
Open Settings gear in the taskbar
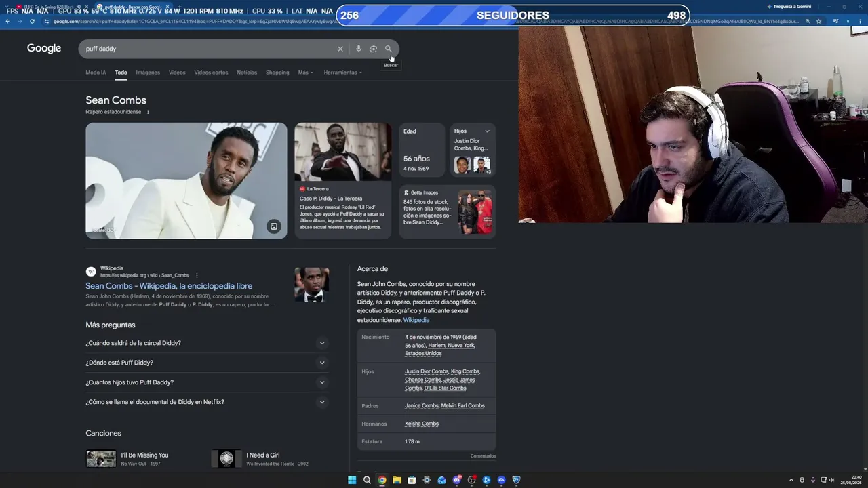point(427,480)
